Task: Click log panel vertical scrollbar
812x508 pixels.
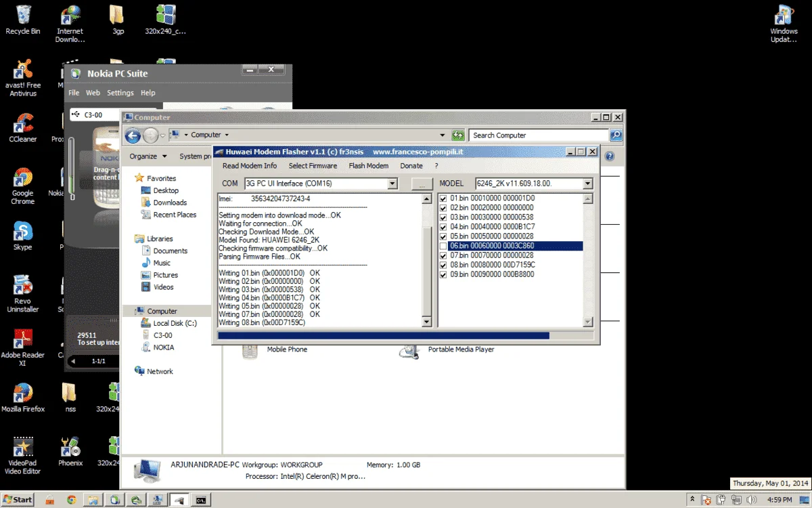Action: pyautogui.click(x=426, y=260)
